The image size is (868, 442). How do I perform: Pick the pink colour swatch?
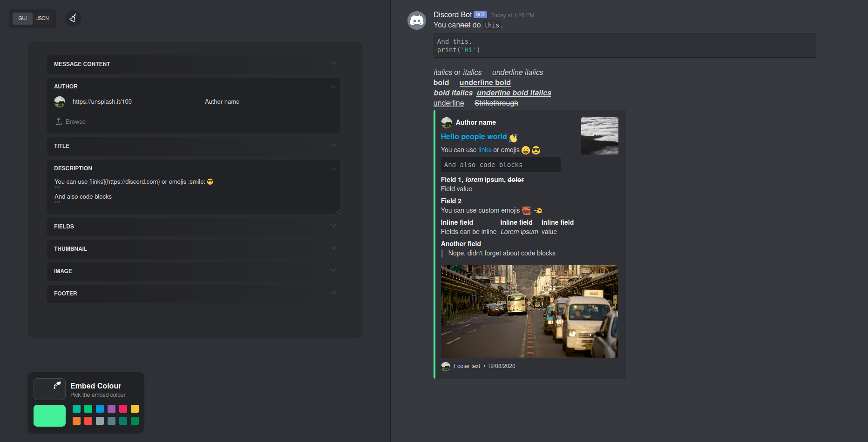[x=123, y=409]
